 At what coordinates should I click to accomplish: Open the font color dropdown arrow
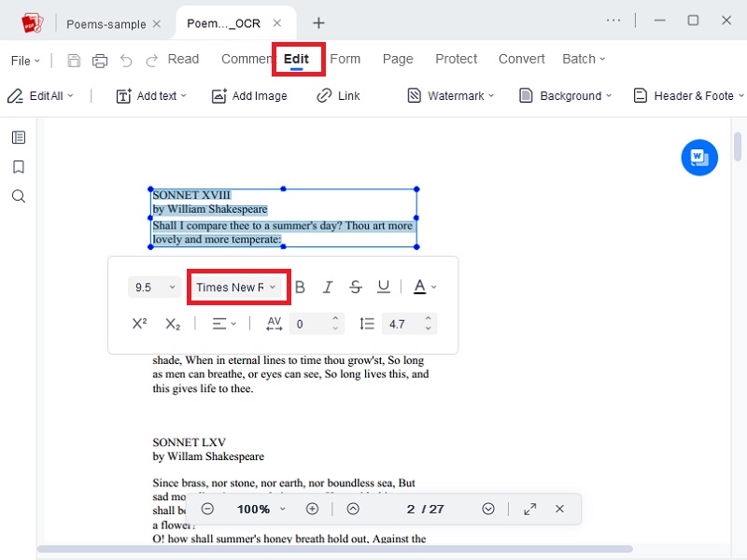click(433, 287)
